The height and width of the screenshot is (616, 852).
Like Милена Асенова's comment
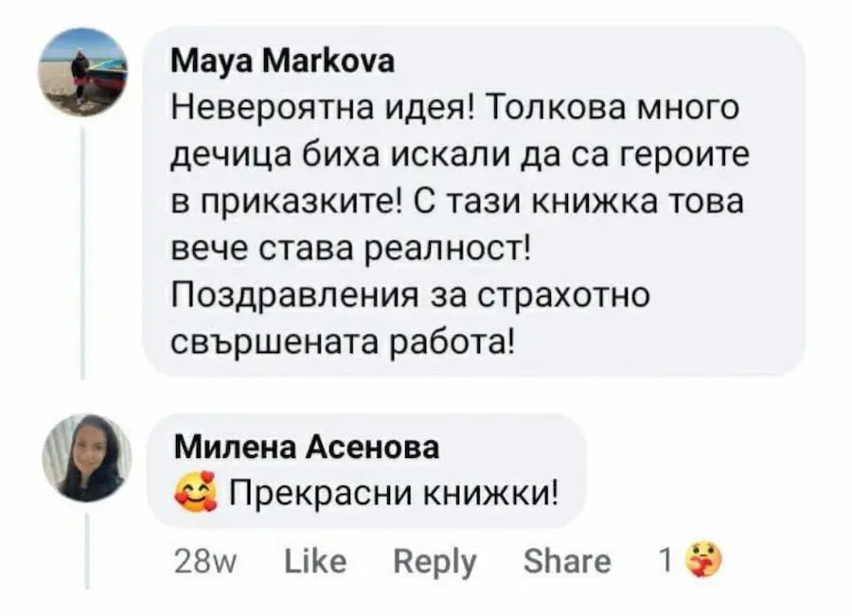[315, 561]
